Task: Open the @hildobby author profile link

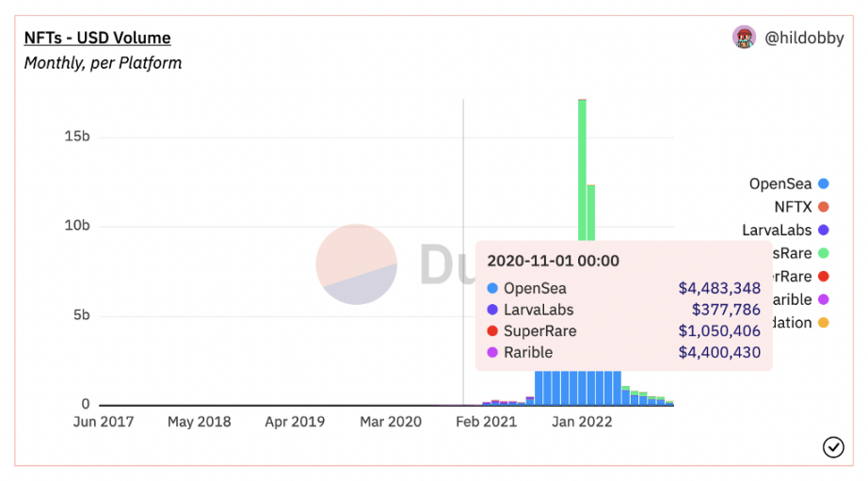Action: (804, 38)
